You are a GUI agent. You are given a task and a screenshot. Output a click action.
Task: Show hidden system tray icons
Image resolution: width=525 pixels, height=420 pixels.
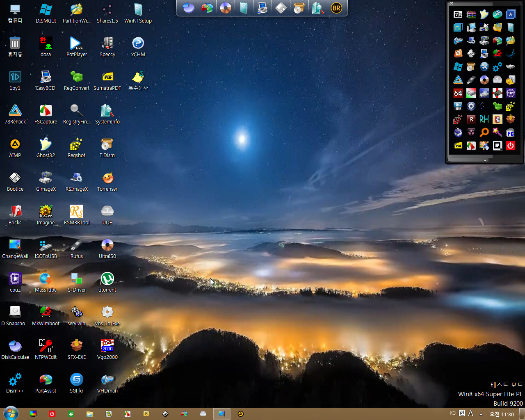(481, 414)
